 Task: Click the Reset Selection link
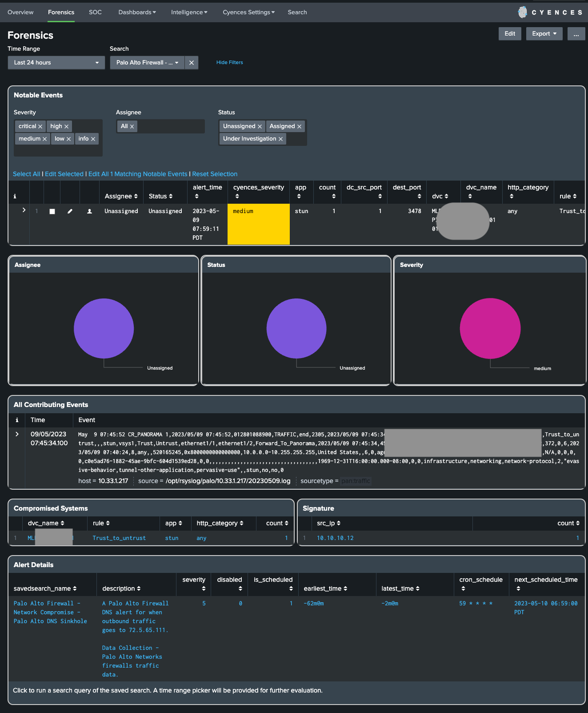pyautogui.click(x=215, y=174)
